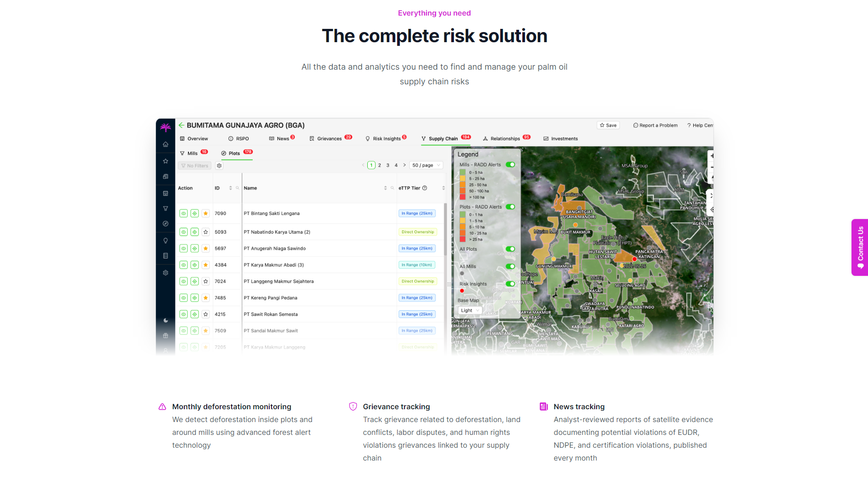Screen dimensions: 868x494
Task: Unfavorite PT Bintang Sakti Lengana with its star
Action: (x=206, y=214)
